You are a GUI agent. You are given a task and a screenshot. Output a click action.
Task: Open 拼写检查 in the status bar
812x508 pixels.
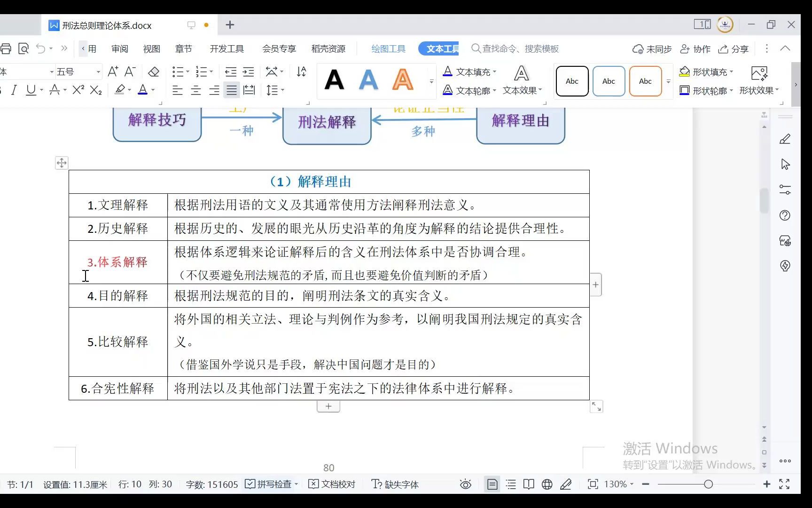[x=272, y=484]
